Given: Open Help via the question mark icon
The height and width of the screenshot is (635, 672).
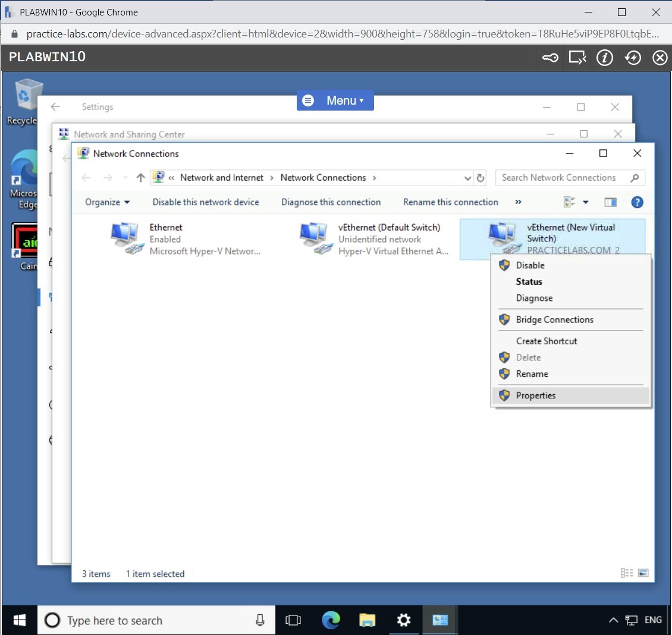Looking at the screenshot, I should click(x=637, y=202).
